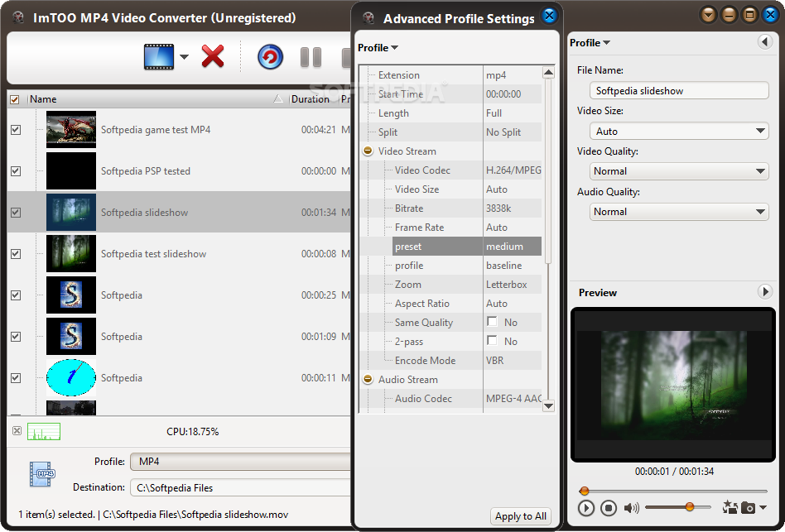Open the Video Size dropdown
Screen dimensions: 785x532
click(679, 131)
